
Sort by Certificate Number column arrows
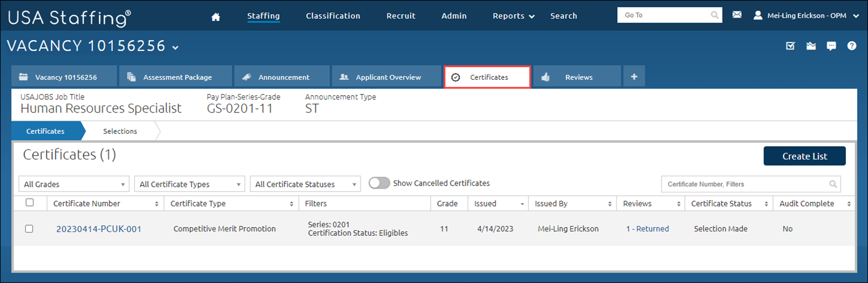(157, 204)
